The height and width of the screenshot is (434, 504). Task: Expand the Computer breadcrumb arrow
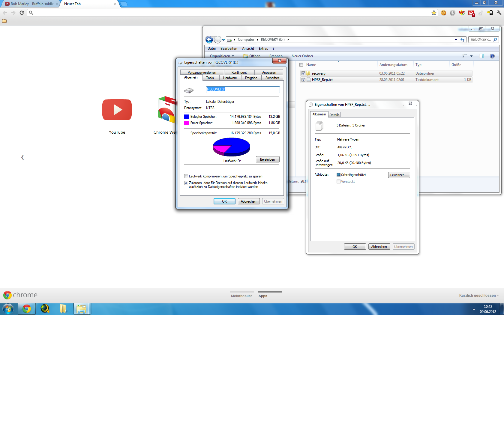(x=258, y=40)
